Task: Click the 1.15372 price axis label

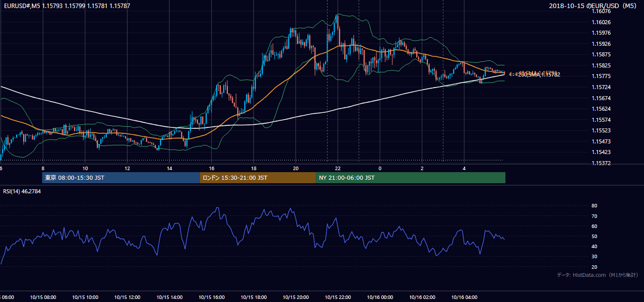Action: 602,163
